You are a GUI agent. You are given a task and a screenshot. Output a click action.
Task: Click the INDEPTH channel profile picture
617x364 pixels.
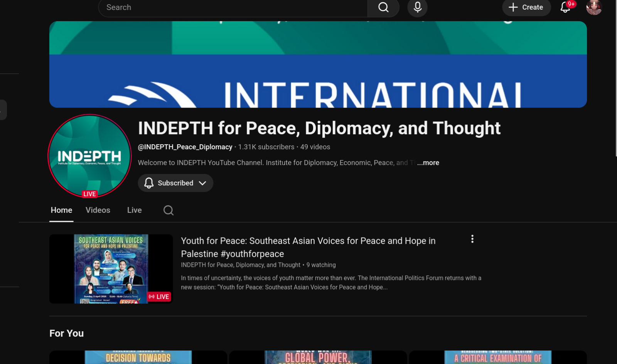coord(89,156)
